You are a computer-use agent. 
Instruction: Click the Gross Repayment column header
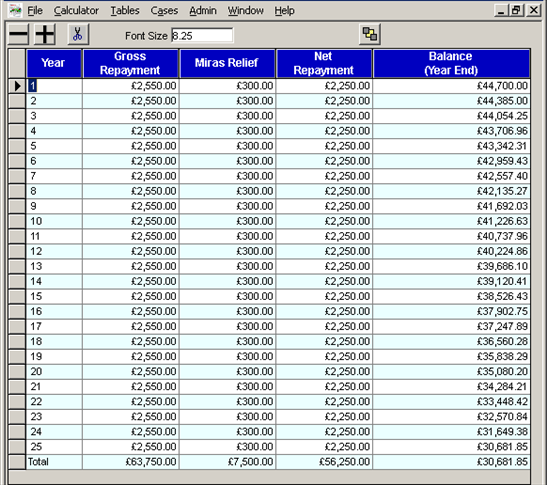tap(130, 63)
